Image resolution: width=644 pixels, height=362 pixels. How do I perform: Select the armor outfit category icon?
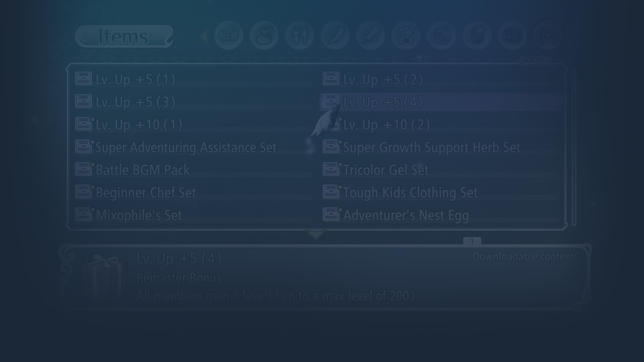[x=406, y=36]
